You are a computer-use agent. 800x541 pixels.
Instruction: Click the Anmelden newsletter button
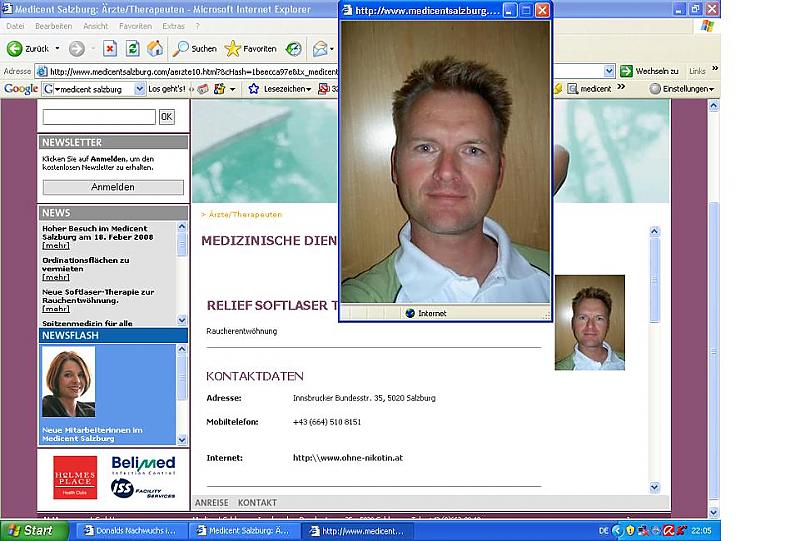(x=113, y=187)
